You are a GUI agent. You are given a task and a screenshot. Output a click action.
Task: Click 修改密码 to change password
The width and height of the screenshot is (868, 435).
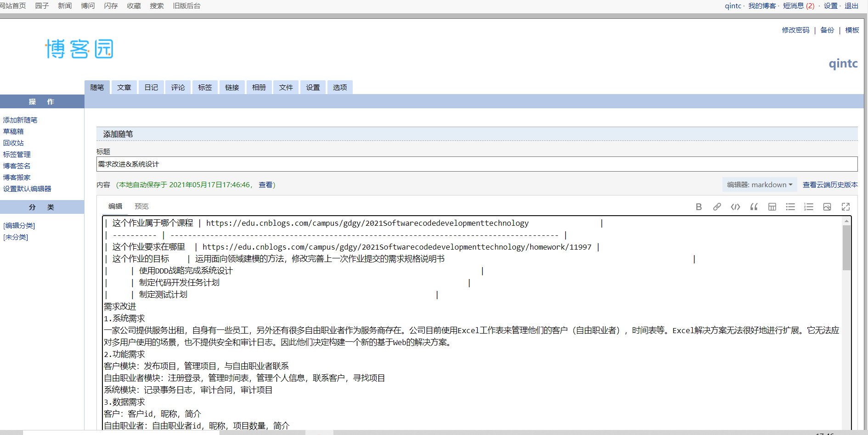(x=796, y=30)
